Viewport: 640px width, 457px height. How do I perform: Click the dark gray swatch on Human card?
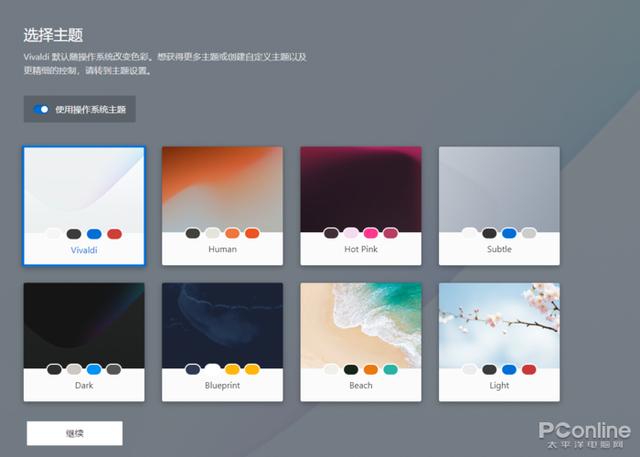click(x=193, y=233)
